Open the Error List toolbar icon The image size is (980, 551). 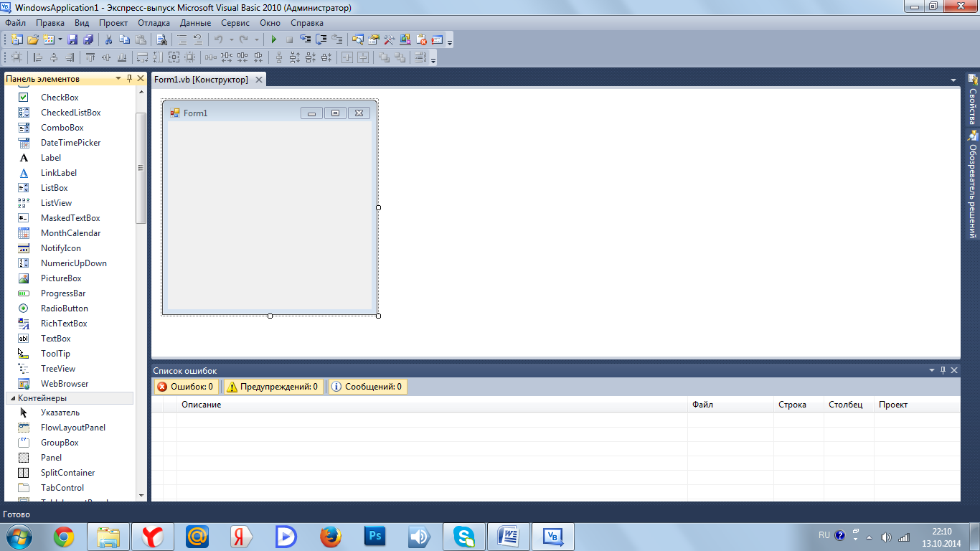(421, 39)
